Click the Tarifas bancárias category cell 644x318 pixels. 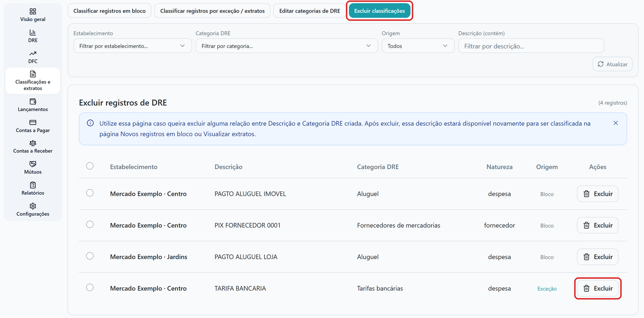tap(380, 288)
